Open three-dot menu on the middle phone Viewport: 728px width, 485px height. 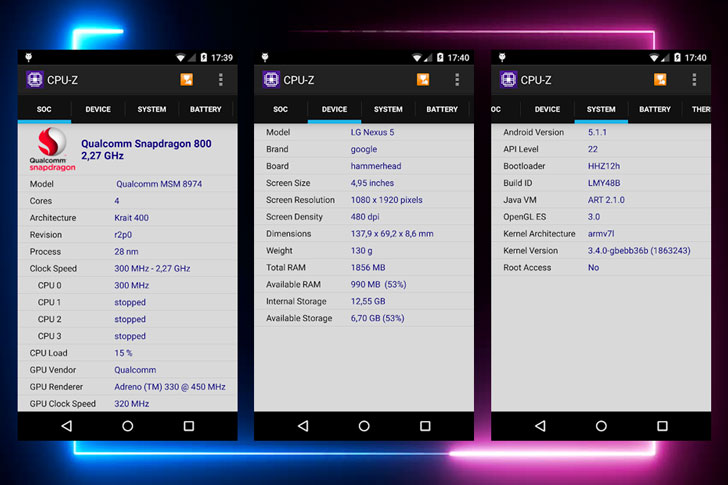click(x=457, y=80)
